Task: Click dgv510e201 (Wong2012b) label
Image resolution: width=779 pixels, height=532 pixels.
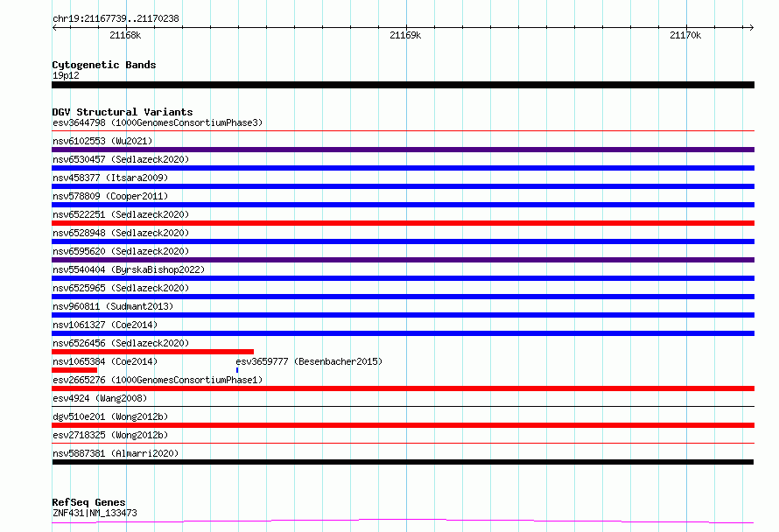Action: click(110, 416)
